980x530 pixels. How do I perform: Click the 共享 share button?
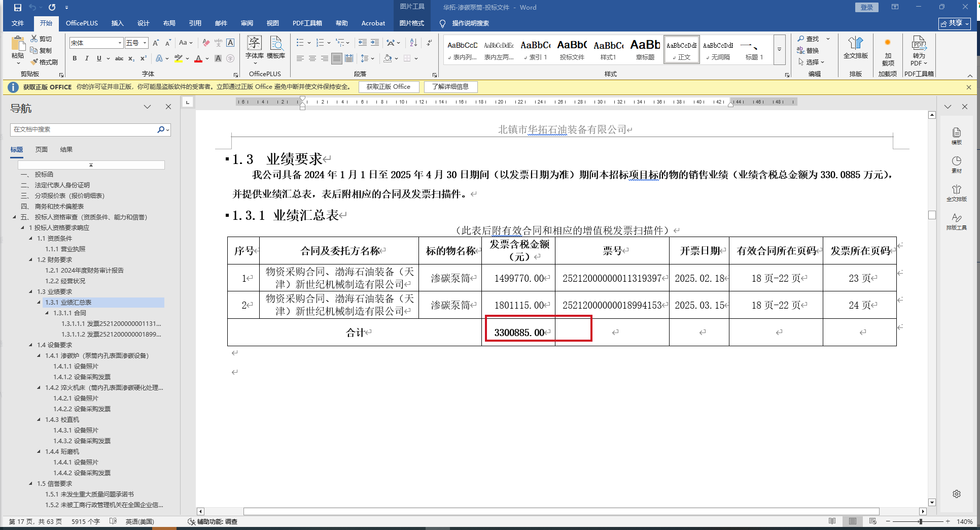[955, 23]
